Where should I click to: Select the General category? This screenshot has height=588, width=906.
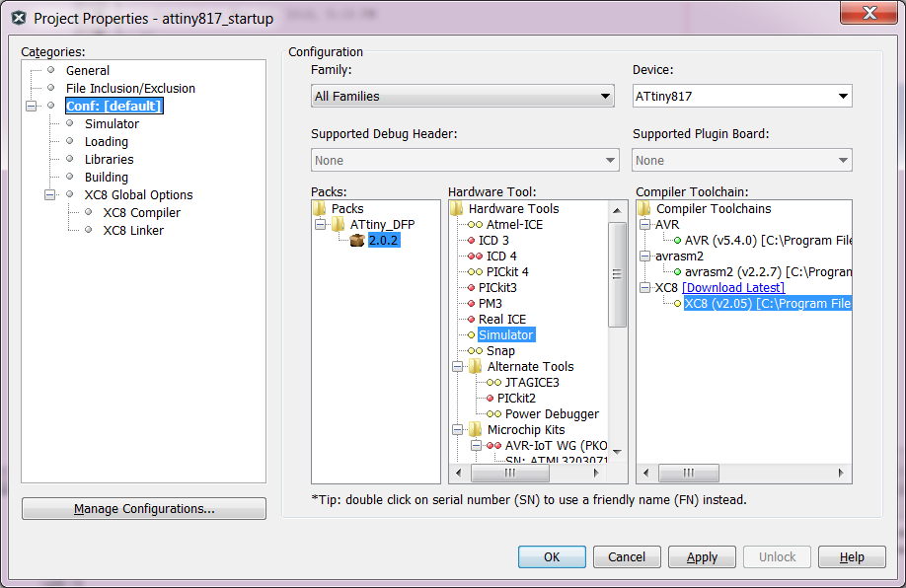click(x=87, y=70)
